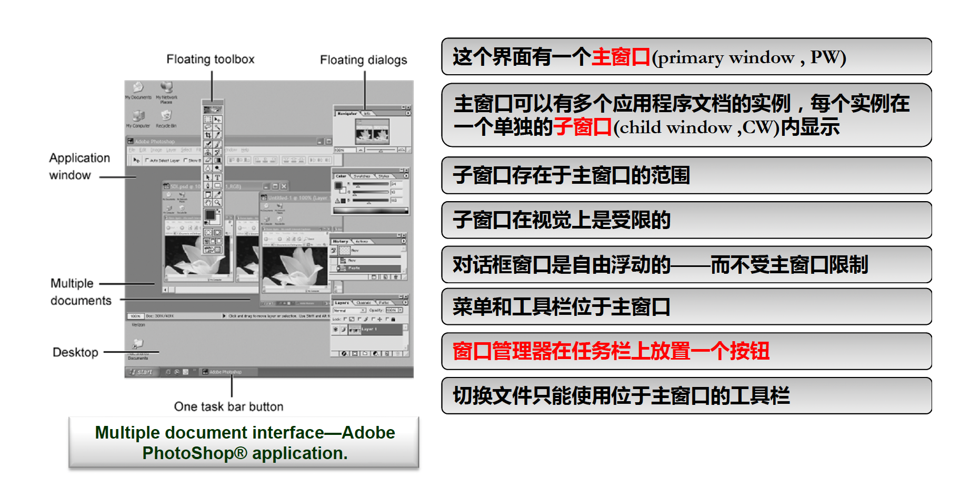Click the Windows start button
Screen dimensions: 980x497
point(142,372)
